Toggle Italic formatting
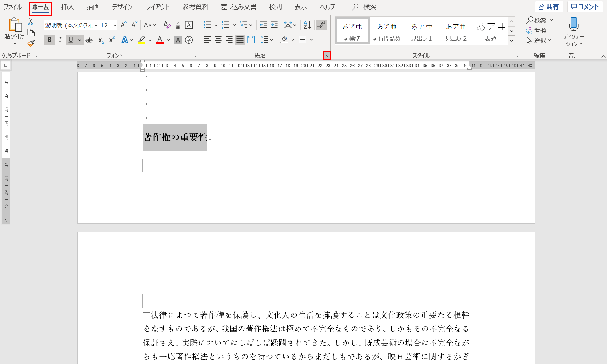Screen dimensions: 607x364 pyautogui.click(x=60, y=40)
